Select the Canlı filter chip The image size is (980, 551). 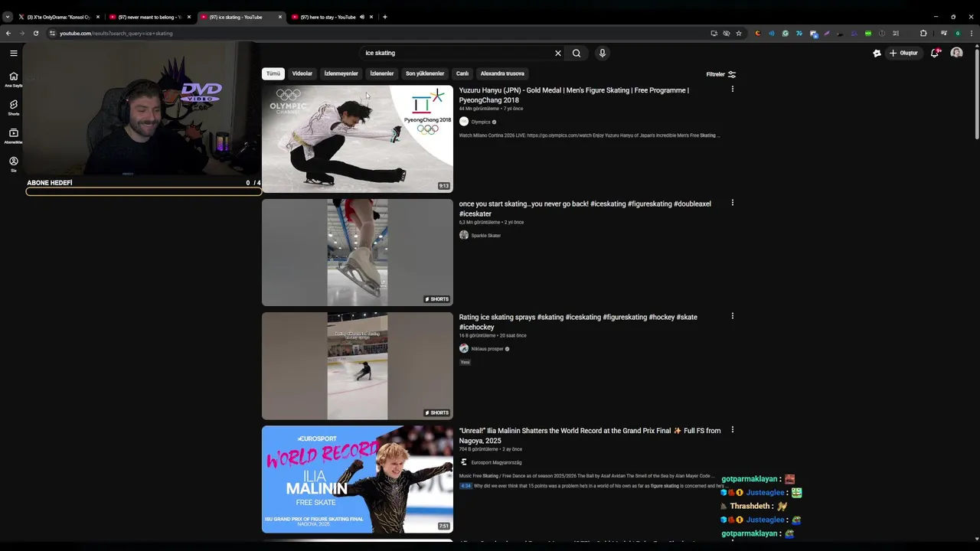[462, 73]
